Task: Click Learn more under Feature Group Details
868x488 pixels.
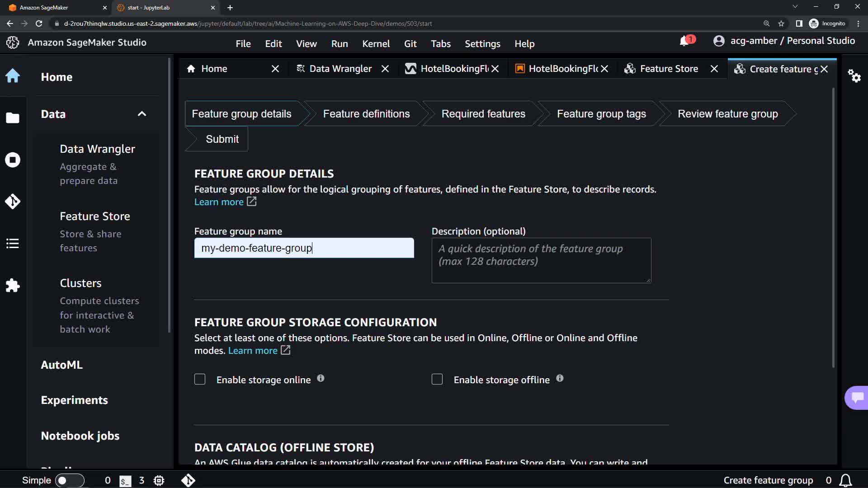Action: (219, 202)
